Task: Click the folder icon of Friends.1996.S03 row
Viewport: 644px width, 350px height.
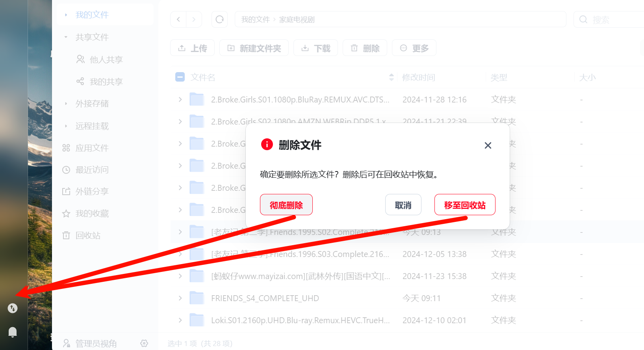Action: (197, 254)
